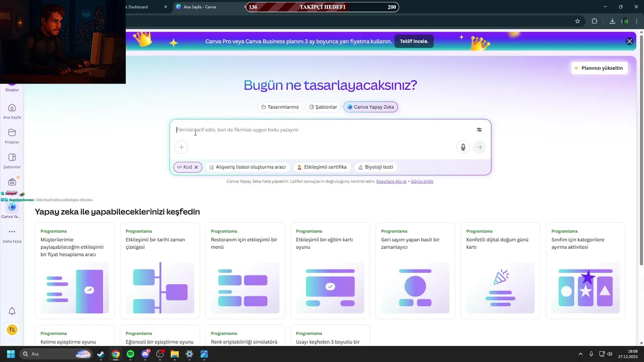Click plus attach button in prompt box
Screen dimensions: 644x362
pyautogui.click(x=182, y=147)
